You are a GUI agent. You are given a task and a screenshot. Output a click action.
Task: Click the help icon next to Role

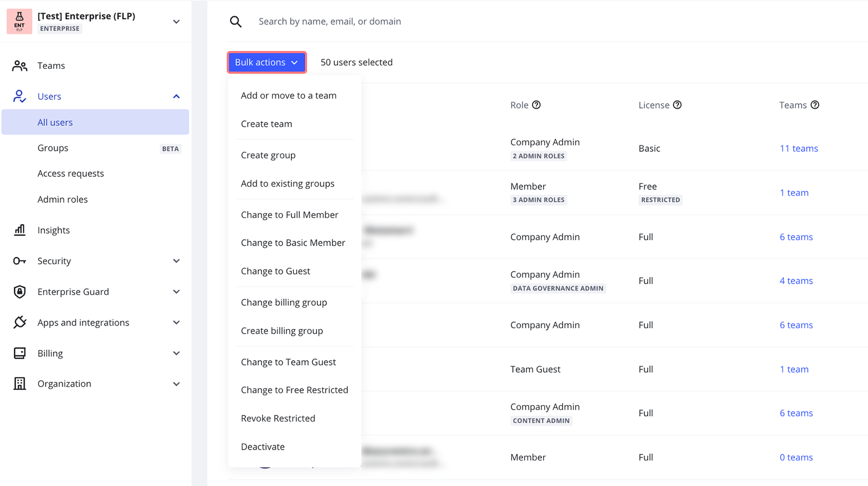(536, 105)
